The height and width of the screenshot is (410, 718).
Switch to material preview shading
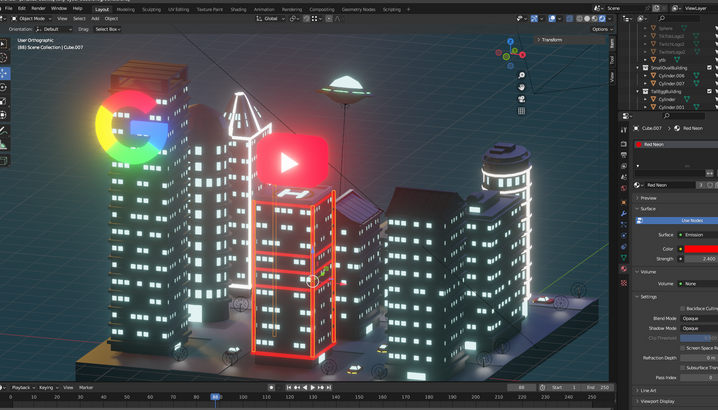coord(594,19)
